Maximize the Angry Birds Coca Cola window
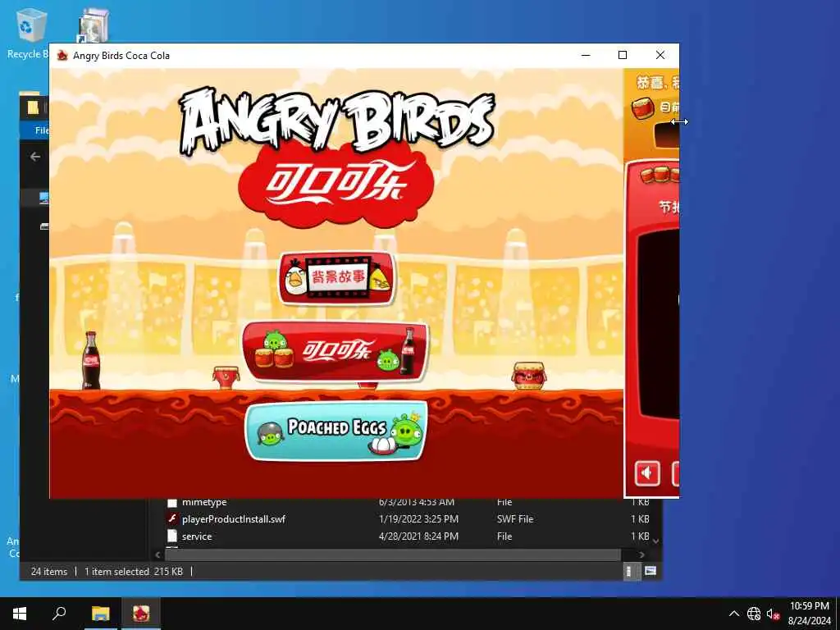840x630 pixels. pos(623,55)
